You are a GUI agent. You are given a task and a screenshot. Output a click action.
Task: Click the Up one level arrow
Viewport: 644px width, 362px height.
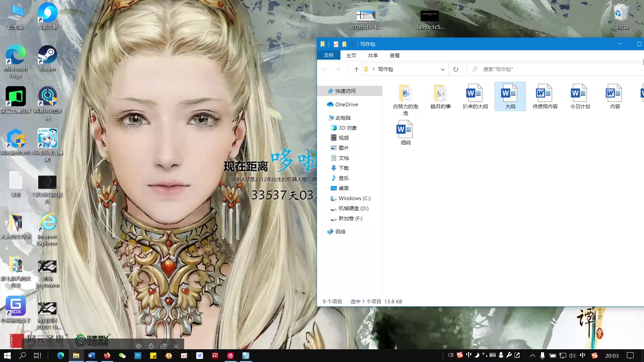(357, 69)
